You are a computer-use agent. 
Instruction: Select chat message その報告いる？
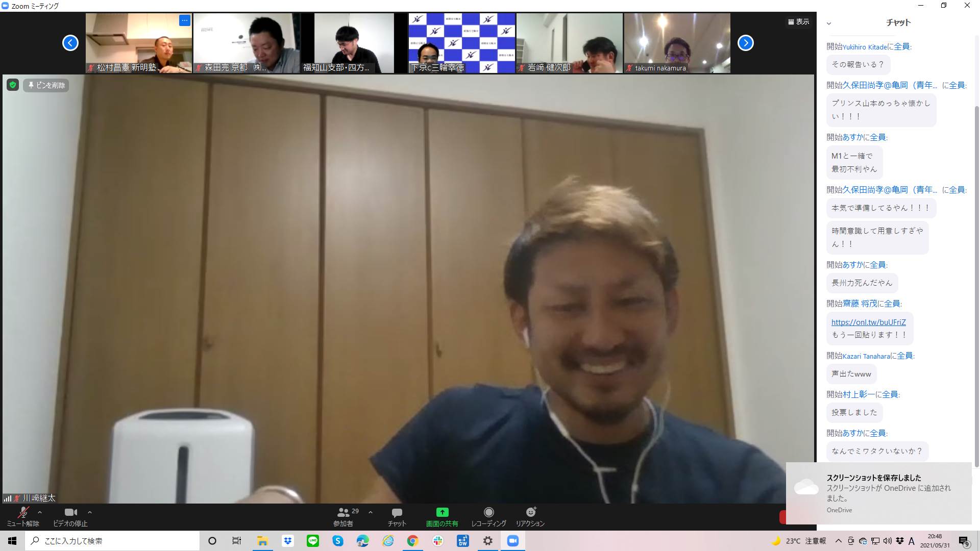858,64
